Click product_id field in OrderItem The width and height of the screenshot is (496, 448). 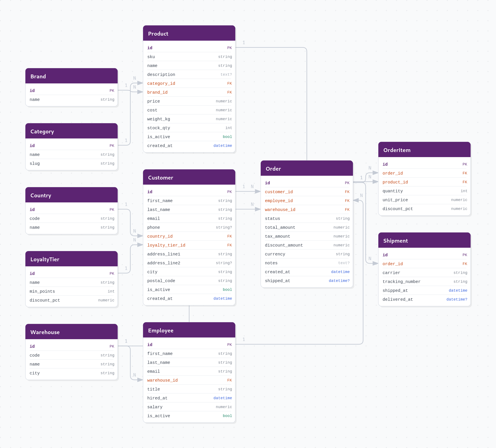424,182
